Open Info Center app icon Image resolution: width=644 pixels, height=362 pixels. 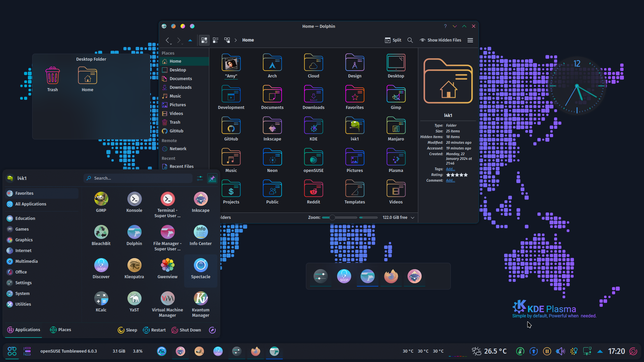pos(201,235)
